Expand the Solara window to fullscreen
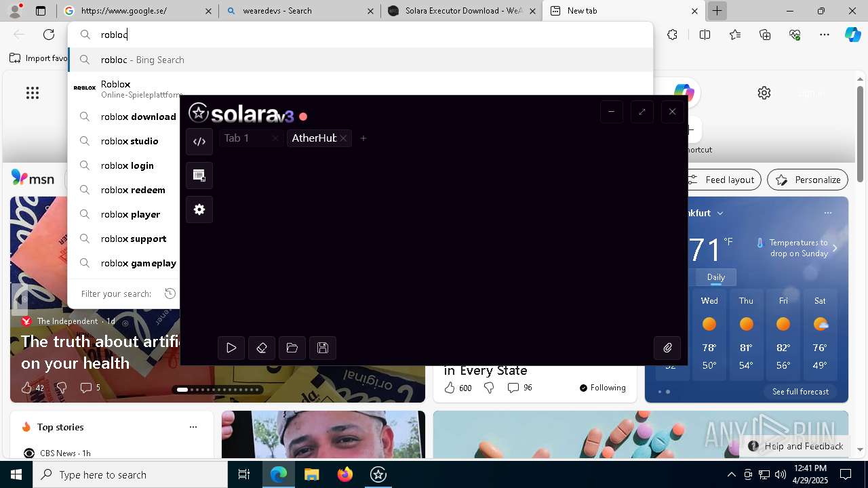The height and width of the screenshot is (488, 868). (642, 112)
